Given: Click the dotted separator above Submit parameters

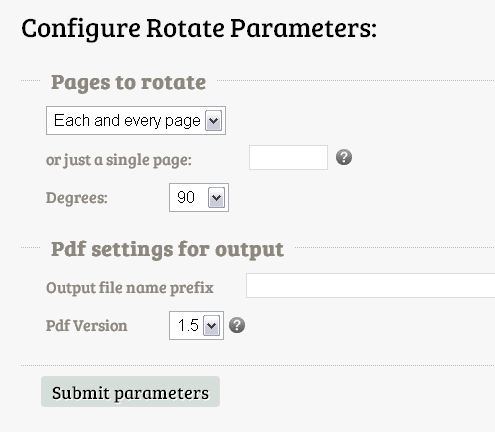Looking at the screenshot, I should tap(258, 365).
